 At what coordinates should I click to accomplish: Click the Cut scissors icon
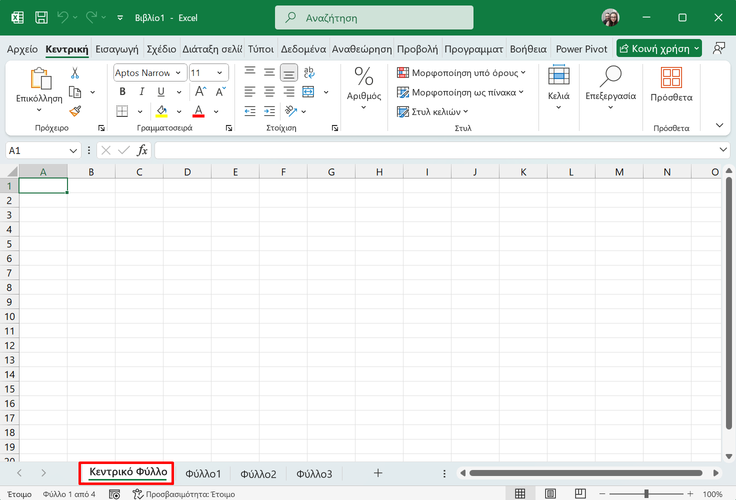[x=75, y=74]
